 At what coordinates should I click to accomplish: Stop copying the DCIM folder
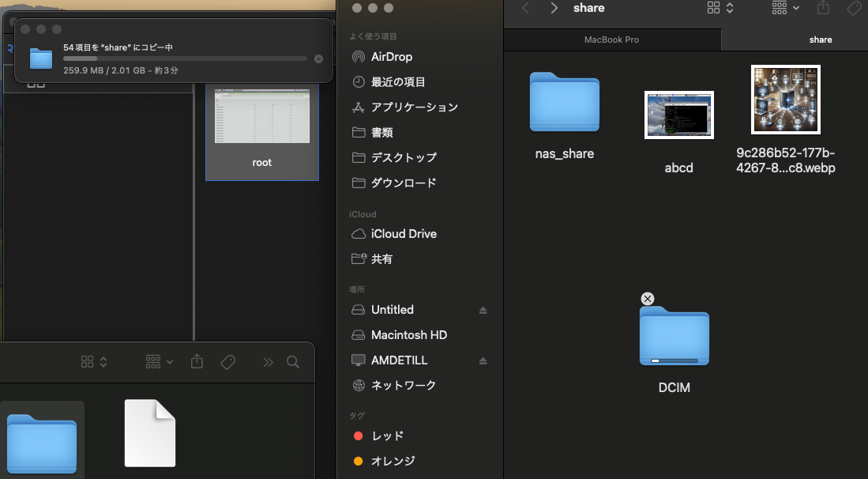648,299
